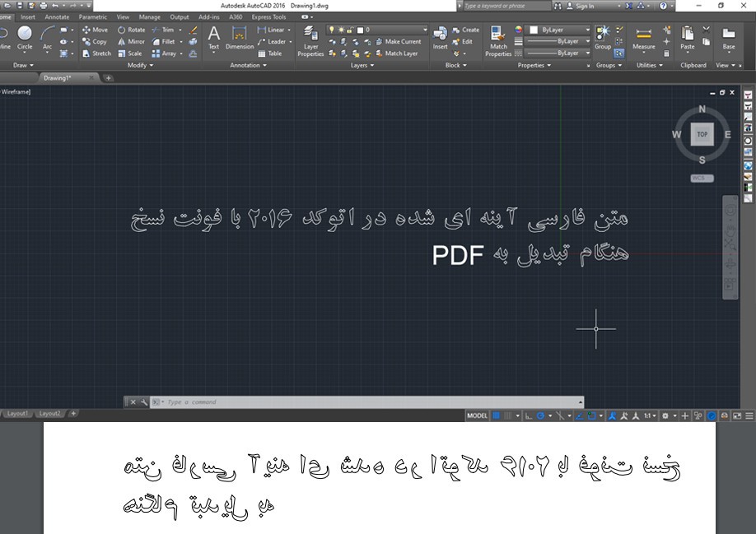The image size is (756, 534).
Task: Open the lineweight ByLayer dropdown
Action: [558, 41]
